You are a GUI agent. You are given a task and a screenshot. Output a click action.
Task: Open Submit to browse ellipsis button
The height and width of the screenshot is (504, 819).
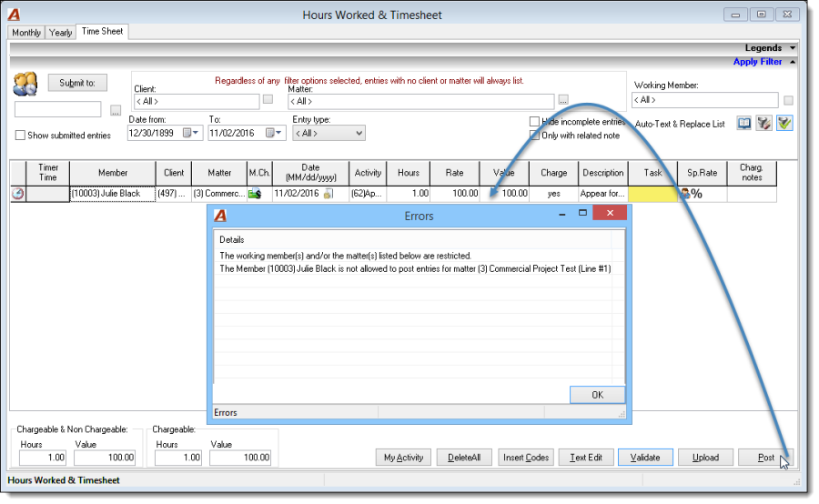click(x=116, y=110)
